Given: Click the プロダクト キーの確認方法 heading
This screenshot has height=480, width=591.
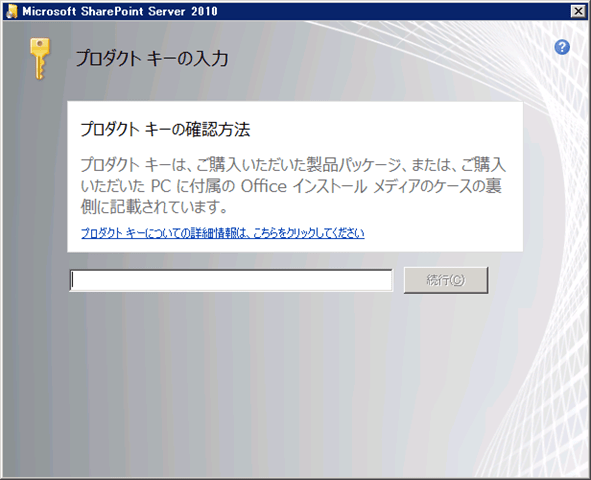Looking at the screenshot, I should point(165,129).
